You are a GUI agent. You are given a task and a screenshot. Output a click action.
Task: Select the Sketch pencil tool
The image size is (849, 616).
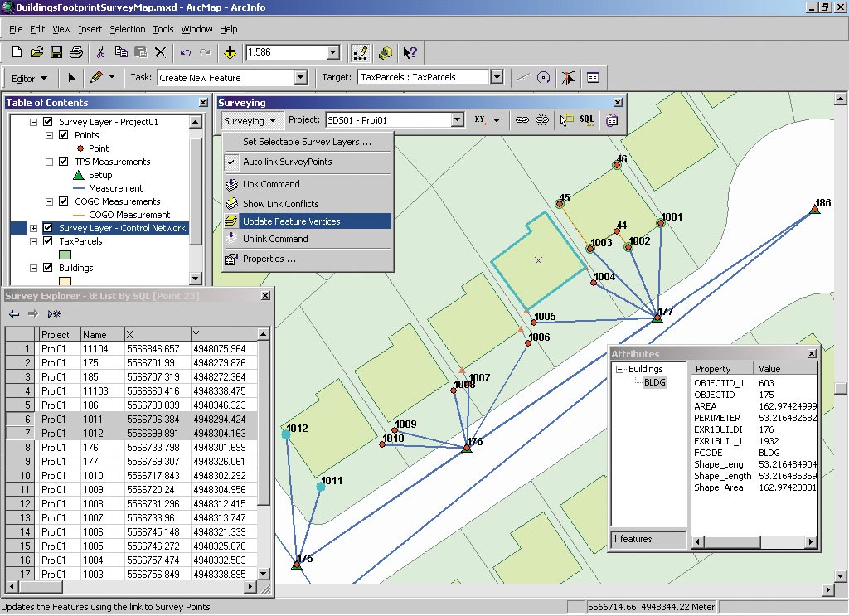[x=97, y=77]
